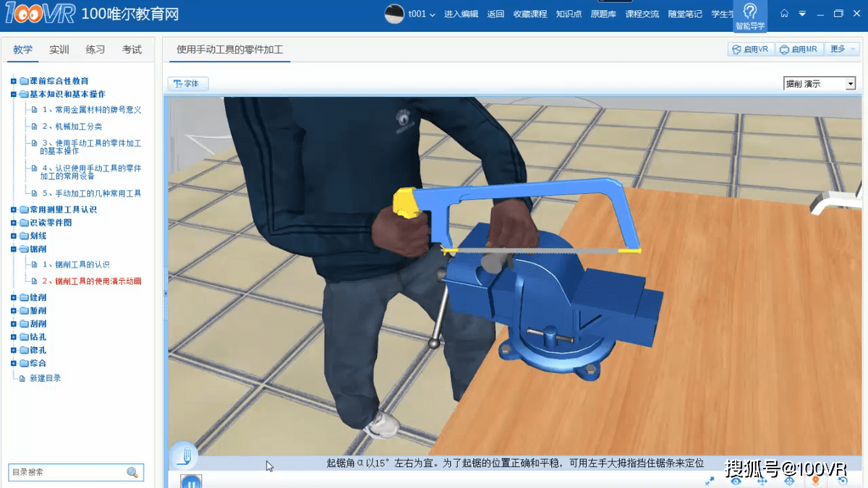Image resolution: width=868 pixels, height=488 pixels.
Task: Open lesson 1、常用金属材料的牌号意义
Action: pos(91,110)
